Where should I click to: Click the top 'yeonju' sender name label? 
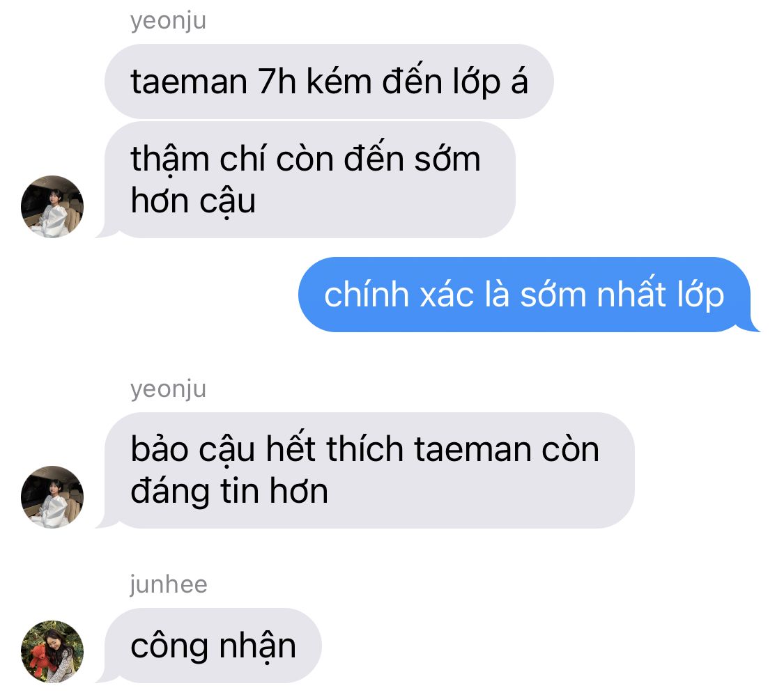pos(168,21)
